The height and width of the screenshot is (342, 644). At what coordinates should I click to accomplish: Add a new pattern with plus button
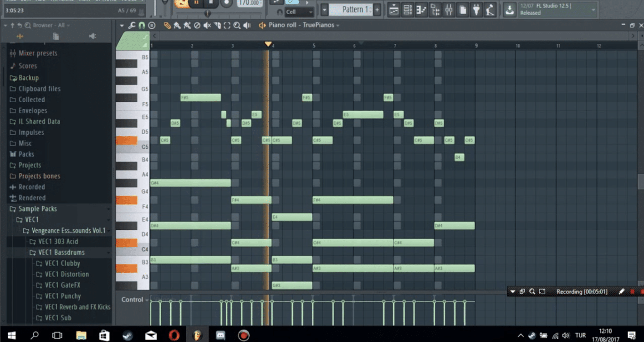[377, 10]
